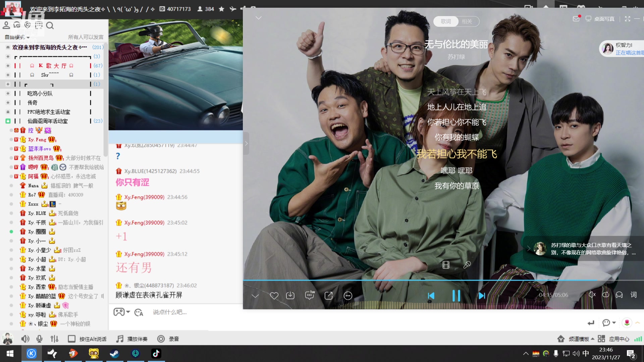Select the 歌词 tab
Viewport: 644px width, 362px height.
click(x=446, y=21)
